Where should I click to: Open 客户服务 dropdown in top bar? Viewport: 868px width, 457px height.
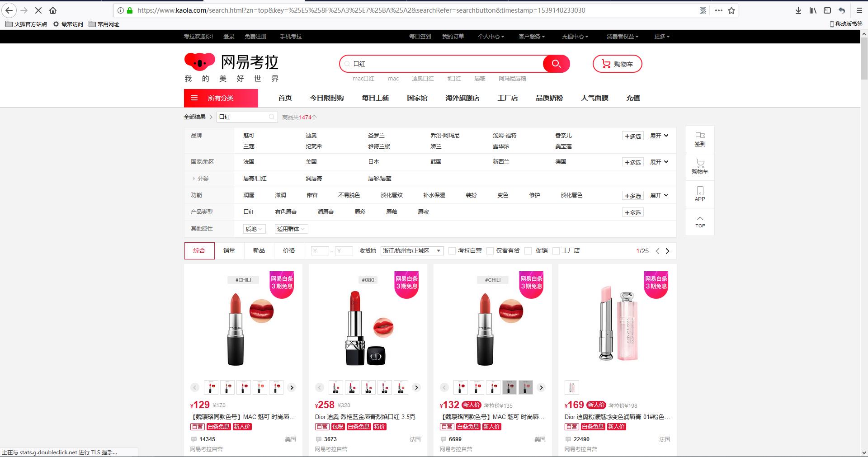tap(532, 37)
